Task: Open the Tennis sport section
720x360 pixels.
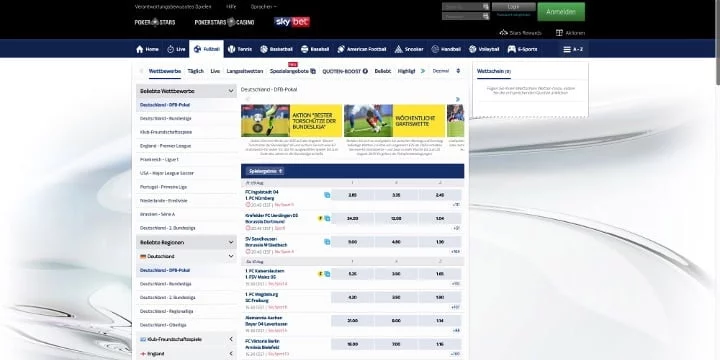Action: click(x=240, y=49)
